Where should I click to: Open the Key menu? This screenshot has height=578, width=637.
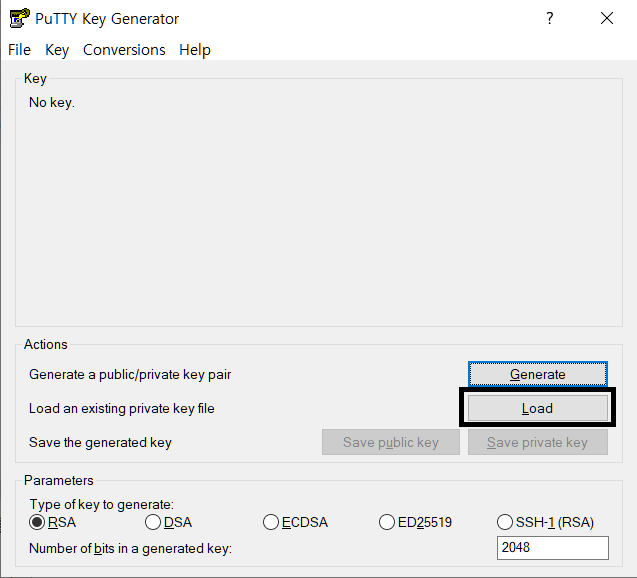coord(57,50)
